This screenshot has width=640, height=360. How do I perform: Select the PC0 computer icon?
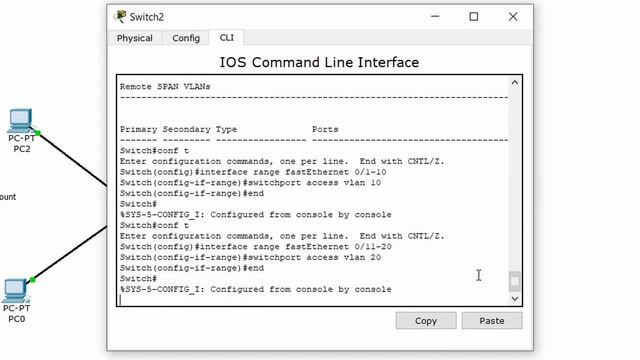tap(16, 290)
